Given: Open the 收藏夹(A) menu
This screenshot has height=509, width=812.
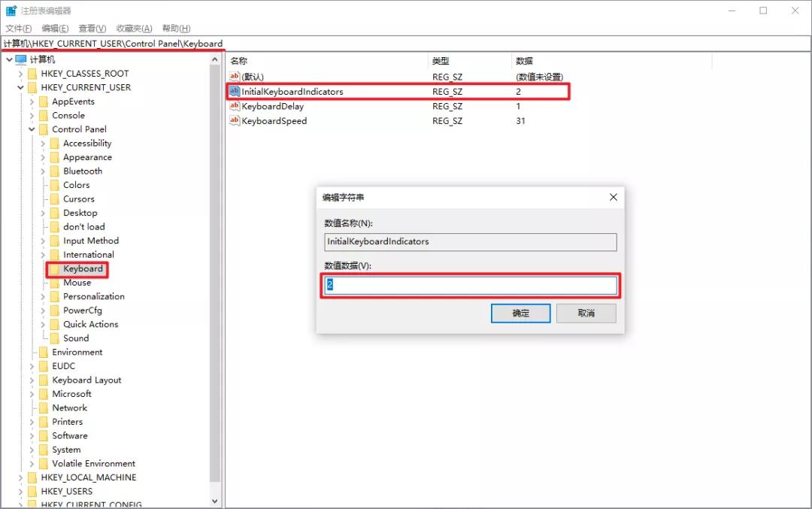Looking at the screenshot, I should (134, 28).
